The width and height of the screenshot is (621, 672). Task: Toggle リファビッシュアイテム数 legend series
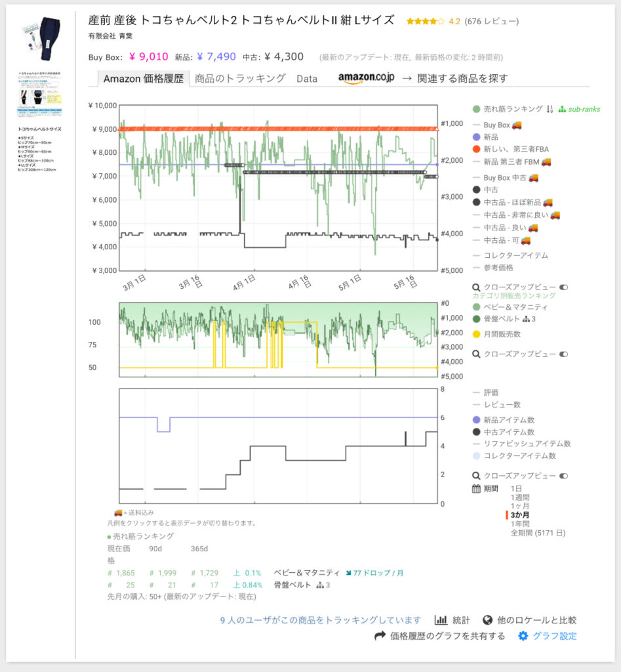coord(521,444)
